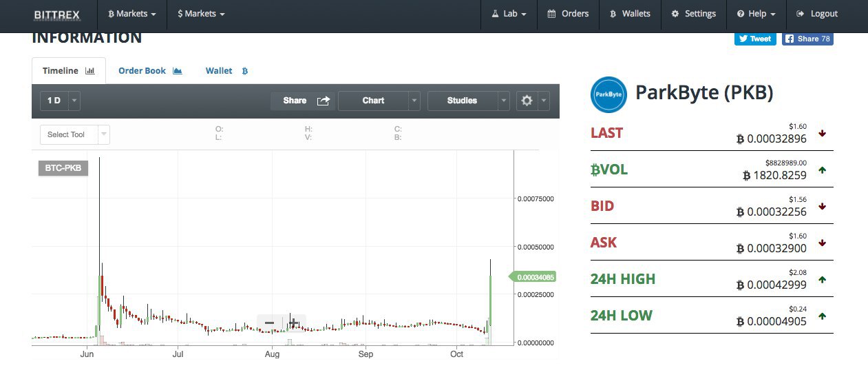Open the Select Tool dropdown

[74, 134]
